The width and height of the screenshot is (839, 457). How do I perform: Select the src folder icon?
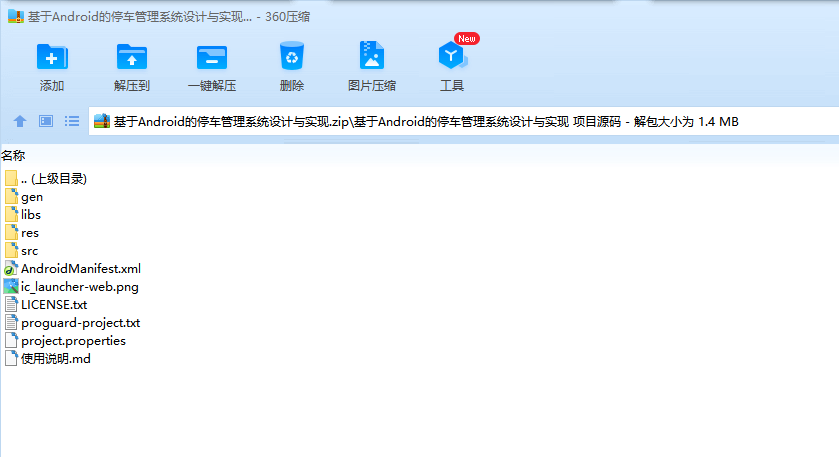(x=11, y=250)
